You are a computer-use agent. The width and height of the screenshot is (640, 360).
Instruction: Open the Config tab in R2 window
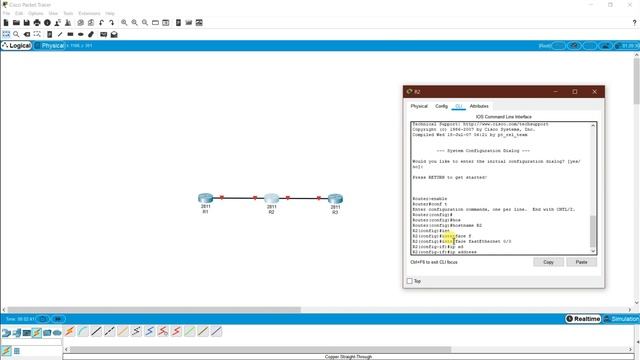point(441,106)
